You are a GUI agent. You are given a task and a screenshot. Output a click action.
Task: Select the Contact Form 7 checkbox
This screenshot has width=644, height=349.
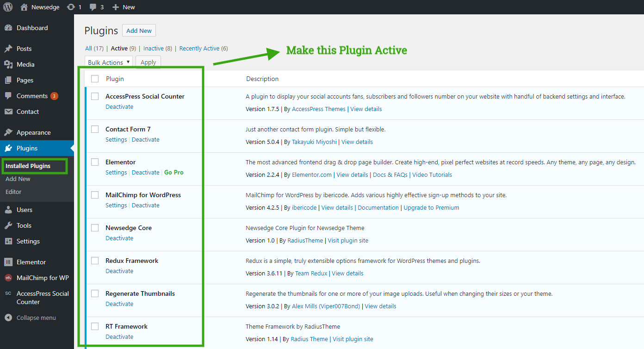(95, 129)
